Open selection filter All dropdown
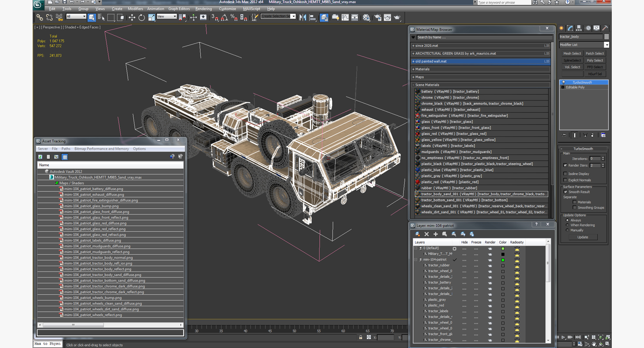Screen dimensions: 644x348 point(76,17)
